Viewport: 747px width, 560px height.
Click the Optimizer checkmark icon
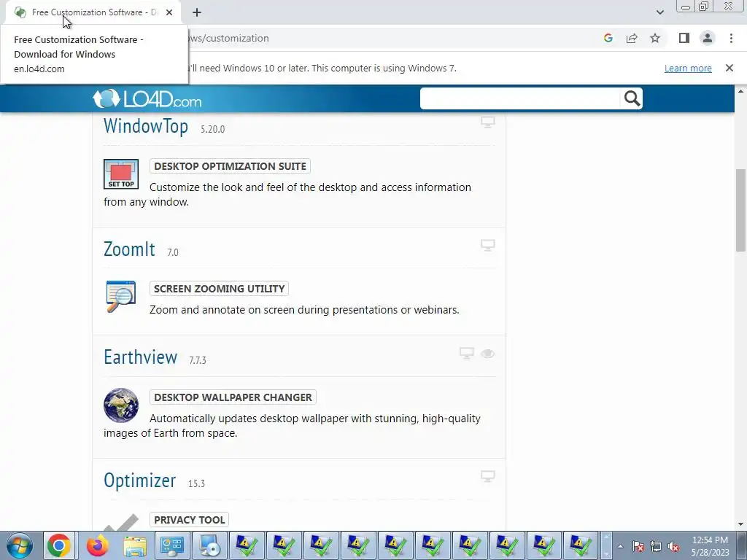point(121,522)
